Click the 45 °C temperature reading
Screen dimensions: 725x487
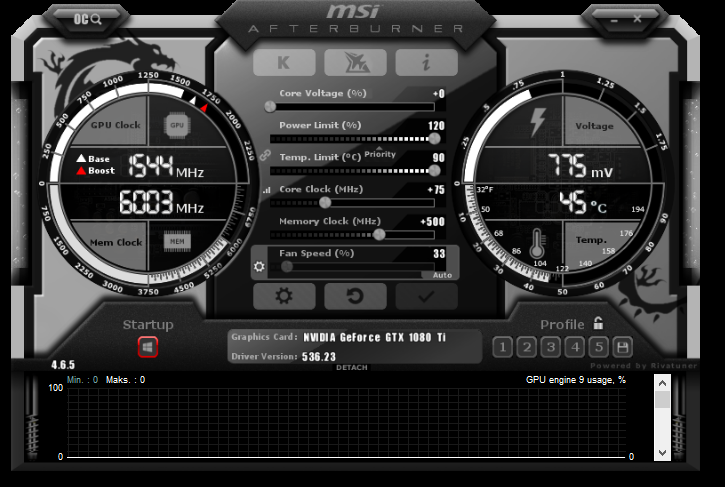pyautogui.click(x=583, y=202)
